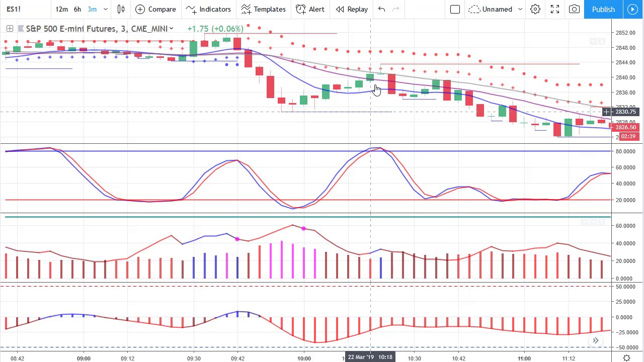This screenshot has width=644, height=362.
Task: Expand the symbol legend chevron after CME_MINI
Action: pyautogui.click(x=171, y=29)
